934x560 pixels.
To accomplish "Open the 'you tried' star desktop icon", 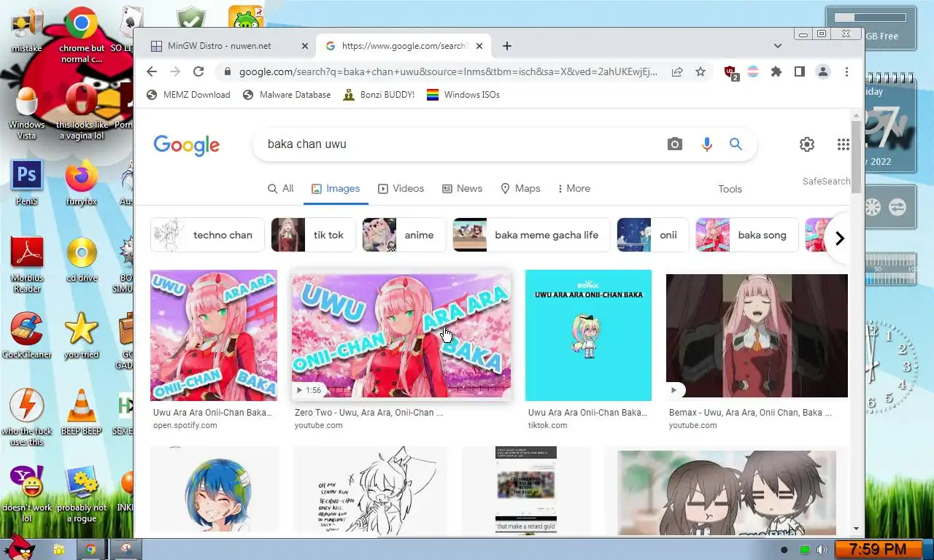I will (81, 336).
